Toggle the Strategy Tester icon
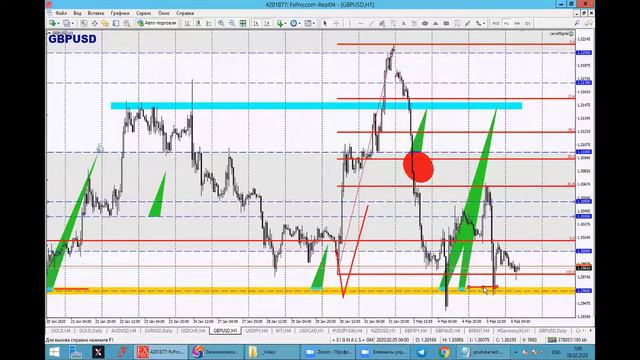The image size is (640, 360). (127, 23)
